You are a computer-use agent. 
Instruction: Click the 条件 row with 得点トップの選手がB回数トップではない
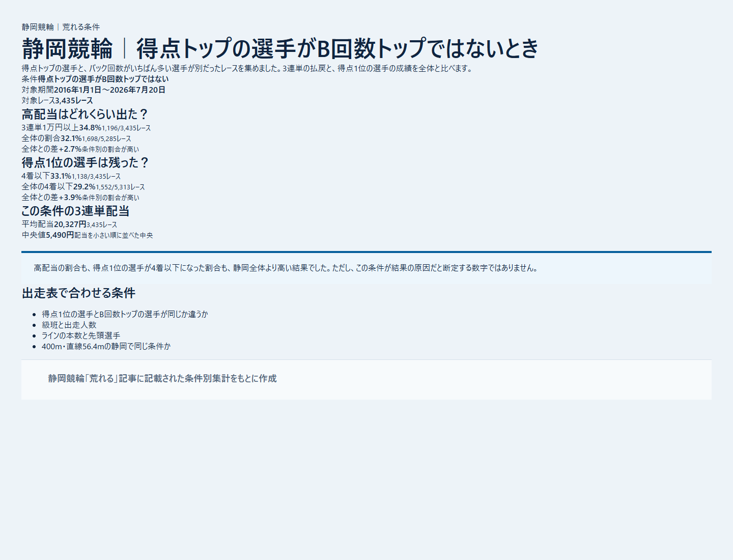point(95,79)
